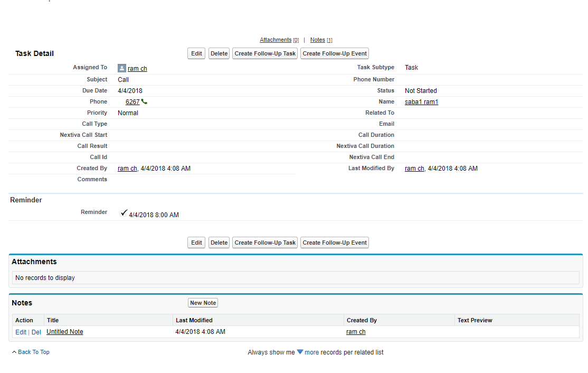Click the bottom Edit button
Image resolution: width=588 pixels, height=373 pixels.
[x=196, y=243]
